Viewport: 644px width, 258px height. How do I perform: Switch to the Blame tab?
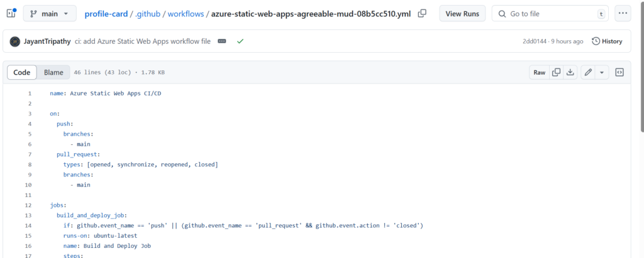(x=53, y=73)
